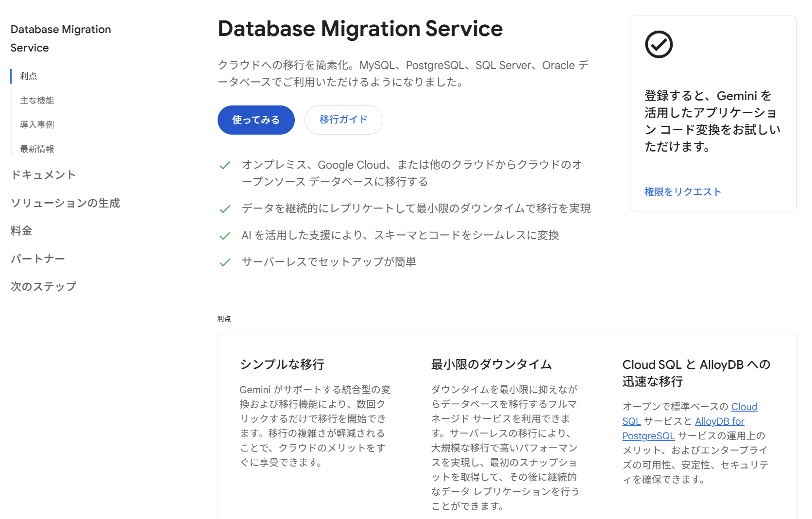The height and width of the screenshot is (519, 812).
Task: Click the シンプルな移行 card heading
Action: [x=282, y=364]
